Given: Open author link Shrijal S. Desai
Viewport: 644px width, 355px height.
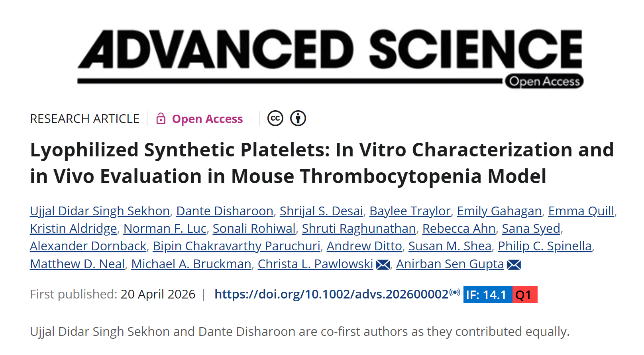Looking at the screenshot, I should coord(321,211).
